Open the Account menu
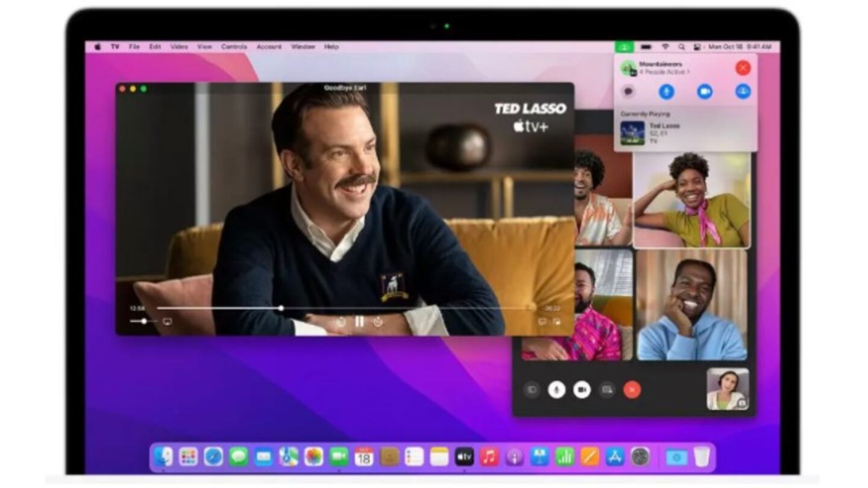The width and height of the screenshot is (868, 488). 269,46
